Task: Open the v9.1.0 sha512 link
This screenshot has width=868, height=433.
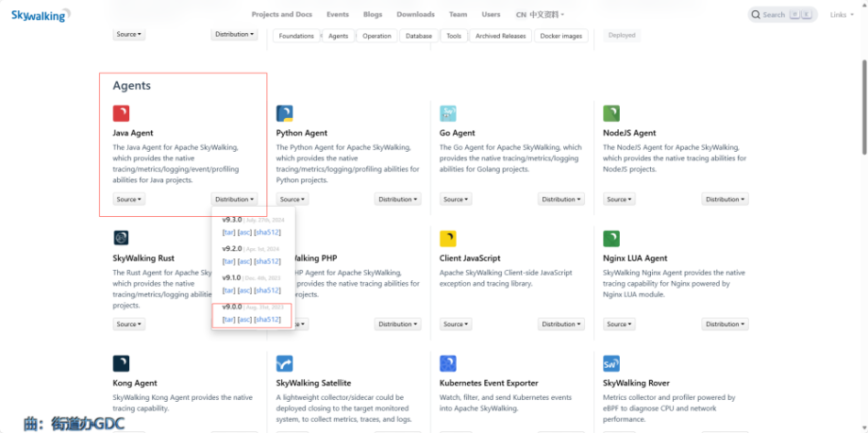Action: [x=267, y=291]
